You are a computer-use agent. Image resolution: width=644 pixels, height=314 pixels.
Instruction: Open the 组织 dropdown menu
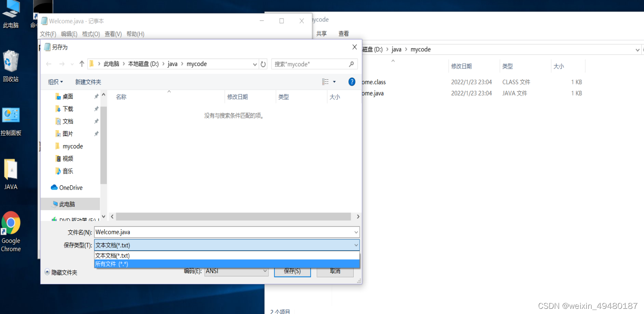pyautogui.click(x=56, y=81)
